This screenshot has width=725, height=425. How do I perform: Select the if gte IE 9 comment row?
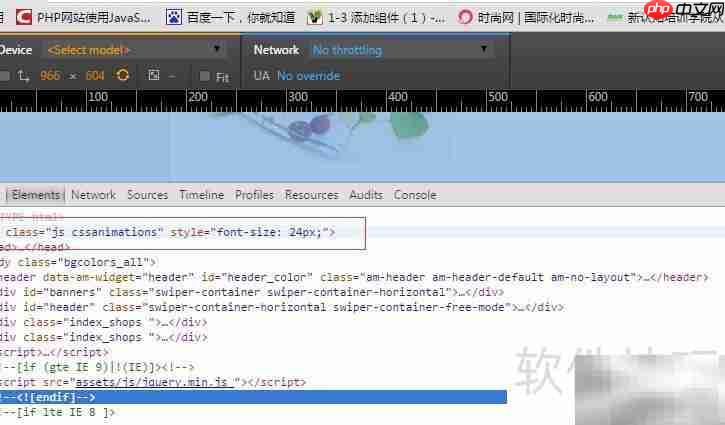click(x=97, y=367)
